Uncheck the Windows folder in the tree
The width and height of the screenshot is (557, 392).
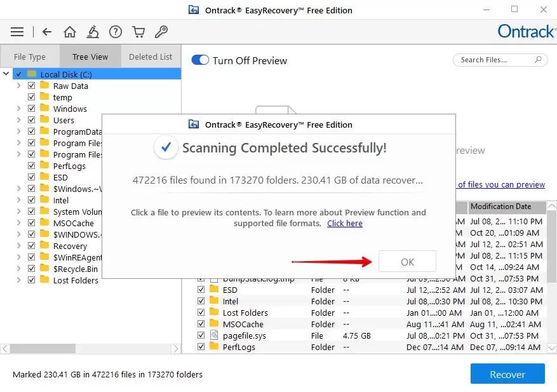click(31, 109)
